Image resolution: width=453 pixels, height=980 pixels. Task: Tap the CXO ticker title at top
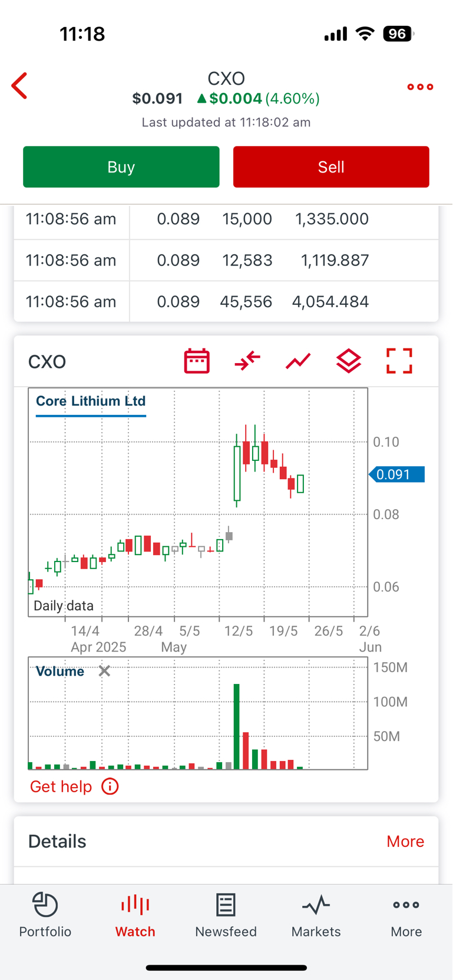click(226, 78)
